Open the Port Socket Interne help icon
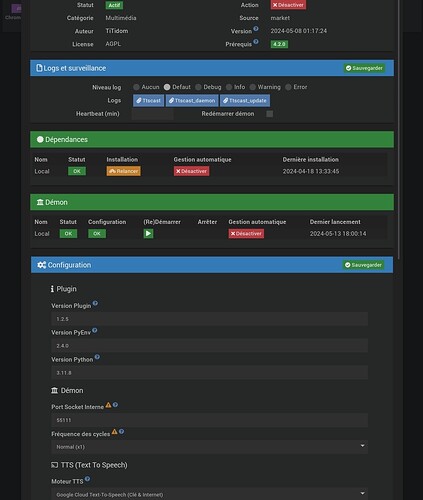The image size is (423, 500). 115,405
